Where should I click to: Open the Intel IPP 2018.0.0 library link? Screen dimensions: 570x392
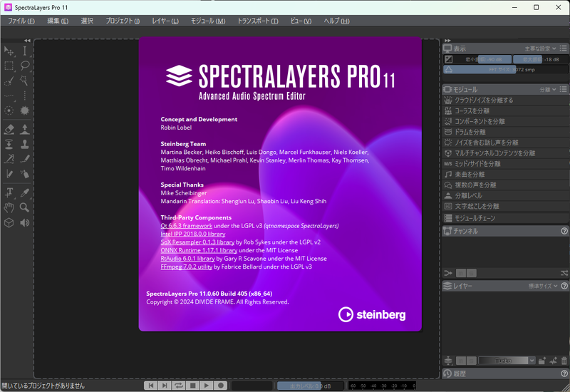coord(193,234)
